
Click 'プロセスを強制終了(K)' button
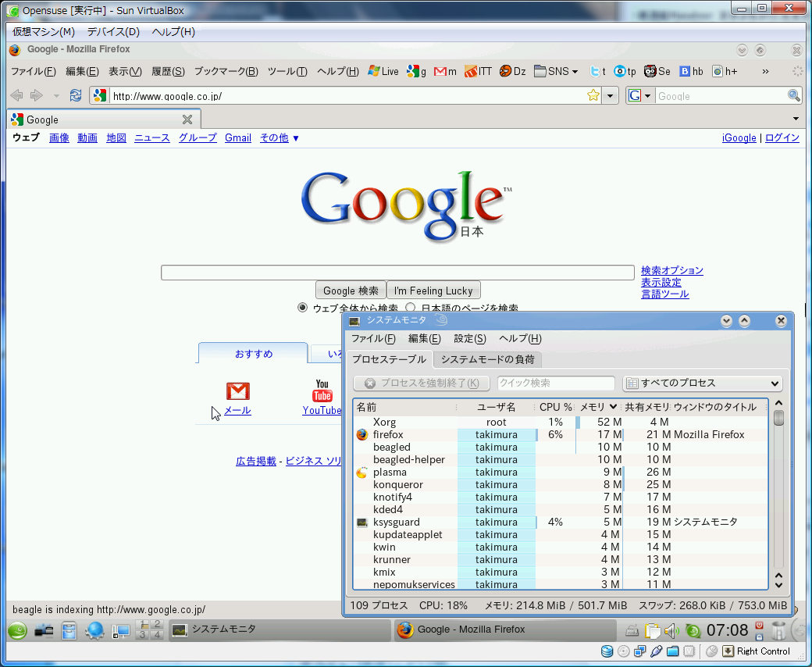(421, 383)
